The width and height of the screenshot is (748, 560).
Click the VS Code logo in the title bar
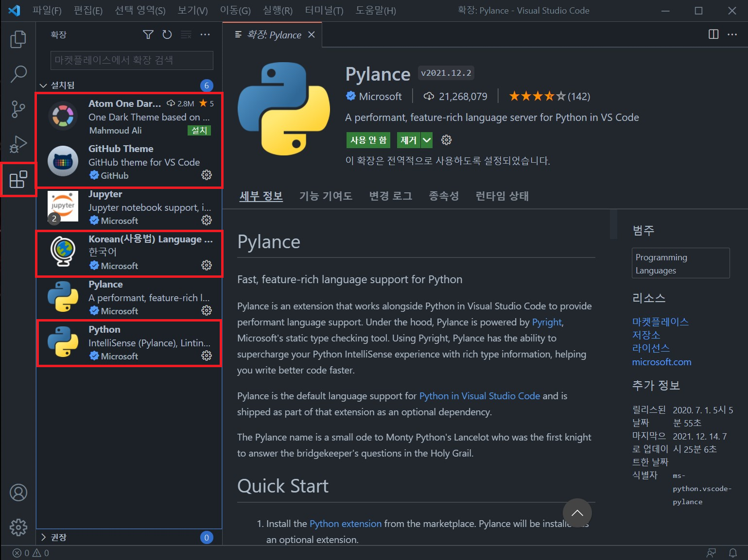coord(15,10)
